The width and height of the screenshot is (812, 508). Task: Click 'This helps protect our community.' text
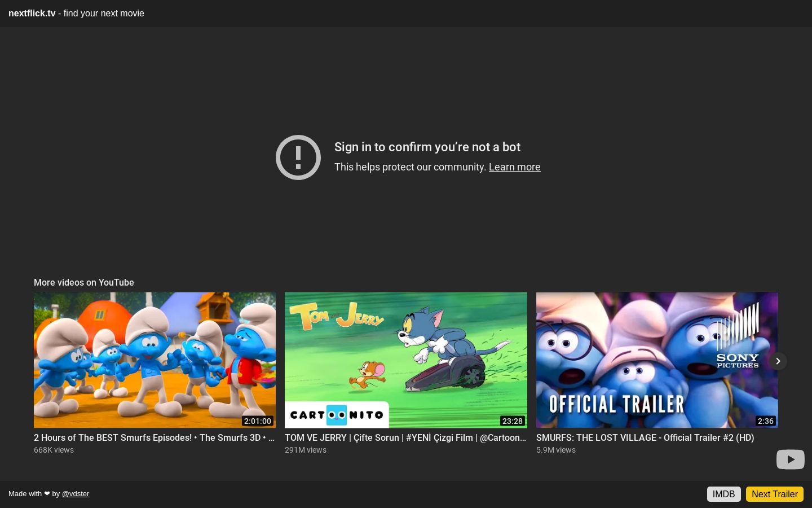coord(410,167)
